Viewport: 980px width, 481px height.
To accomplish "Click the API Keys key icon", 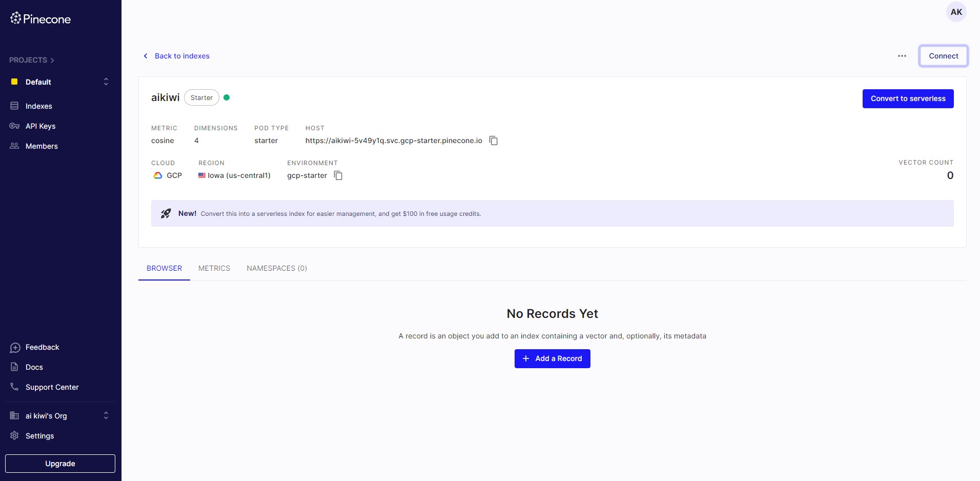I will 14,126.
